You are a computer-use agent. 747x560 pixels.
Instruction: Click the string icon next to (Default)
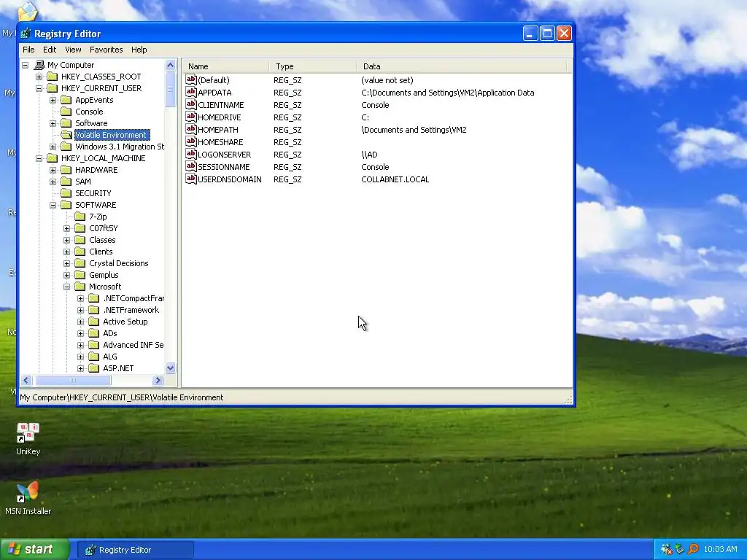pos(191,79)
